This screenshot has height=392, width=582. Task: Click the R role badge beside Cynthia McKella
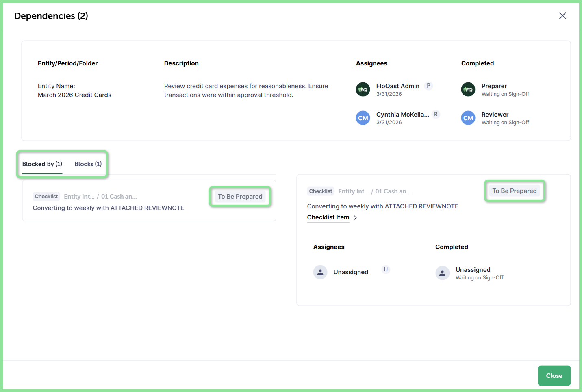tap(436, 114)
